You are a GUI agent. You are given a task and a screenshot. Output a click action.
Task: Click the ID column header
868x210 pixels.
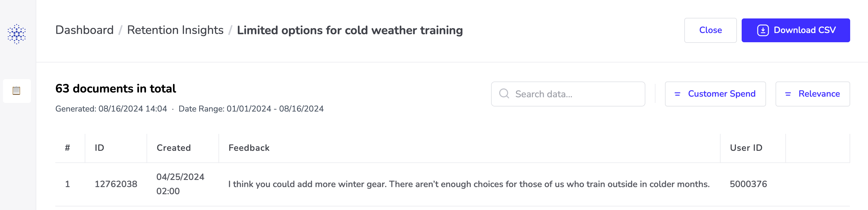[99, 148]
